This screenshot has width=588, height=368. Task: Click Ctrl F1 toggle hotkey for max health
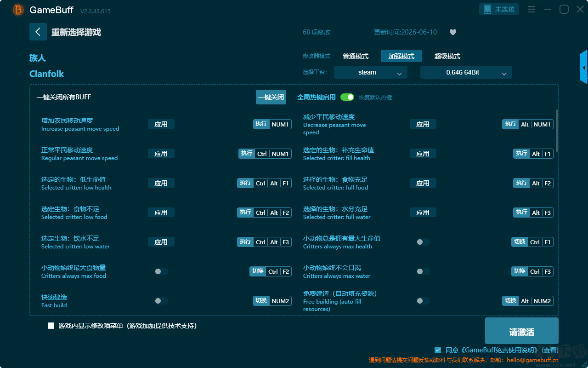pos(532,242)
